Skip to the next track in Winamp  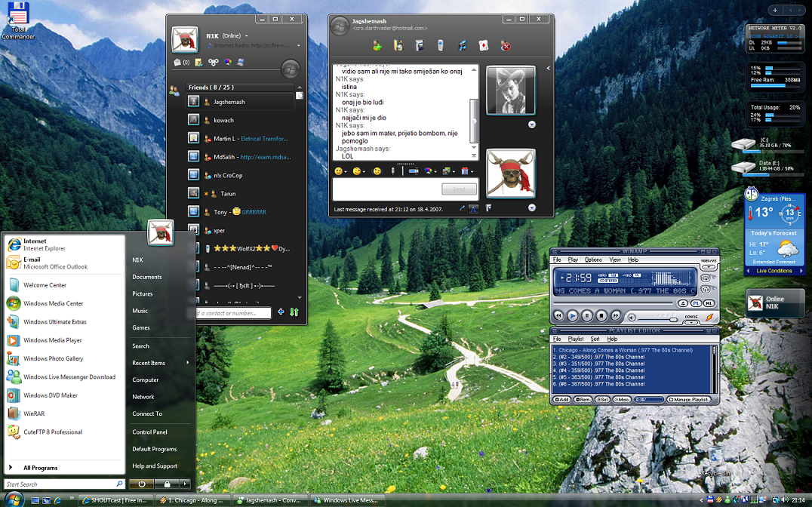[616, 315]
